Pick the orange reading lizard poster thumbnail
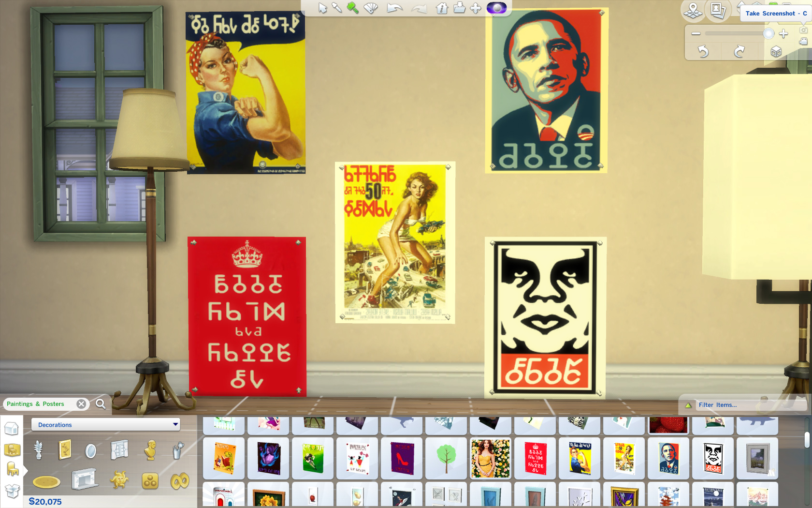The height and width of the screenshot is (508, 812). [224, 458]
